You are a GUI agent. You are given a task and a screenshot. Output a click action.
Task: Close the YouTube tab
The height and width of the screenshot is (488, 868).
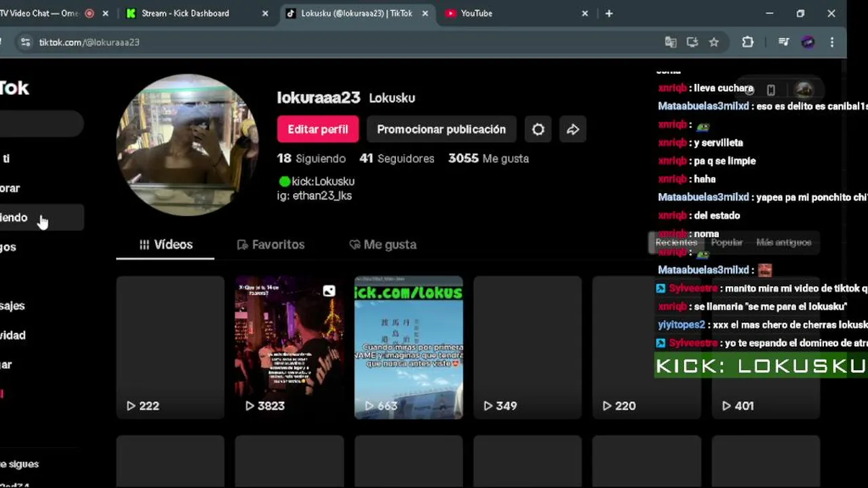(x=585, y=13)
